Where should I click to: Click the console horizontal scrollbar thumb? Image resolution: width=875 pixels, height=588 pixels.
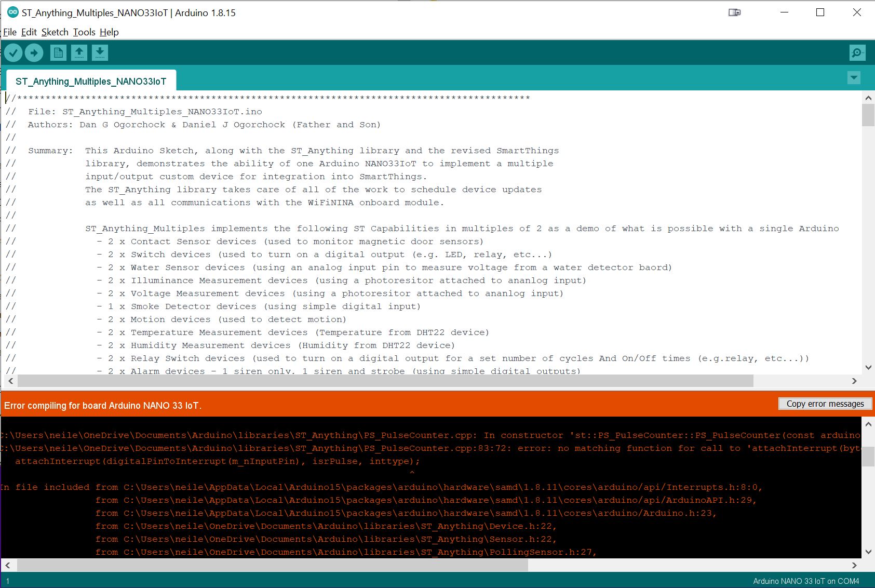pos(273,565)
